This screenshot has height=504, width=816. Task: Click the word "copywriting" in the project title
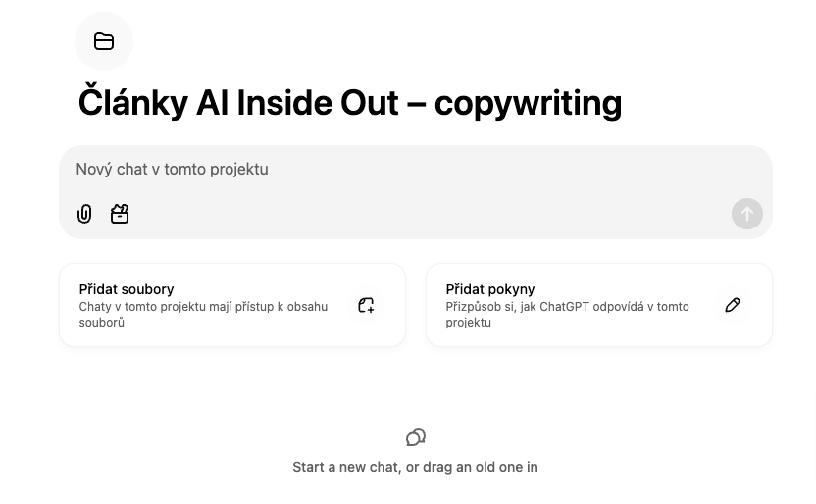pos(528,103)
